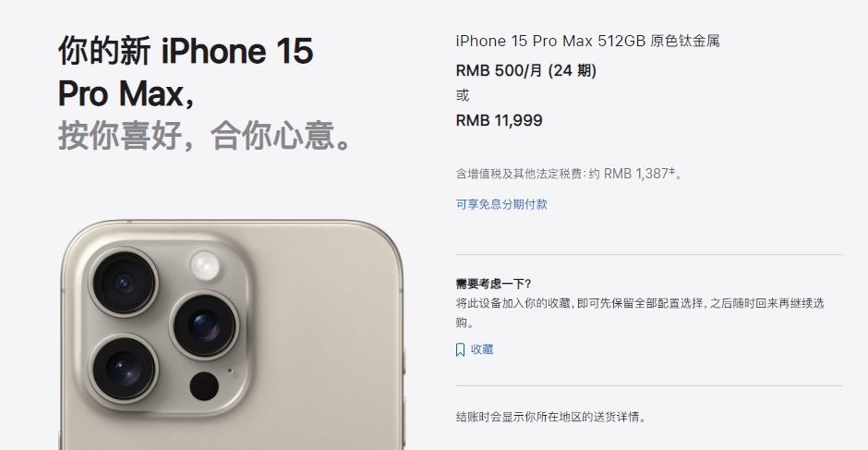This screenshot has height=450, width=868.
Task: Click the RMB 500/月 (24 期) monthly price
Action: [x=526, y=71]
